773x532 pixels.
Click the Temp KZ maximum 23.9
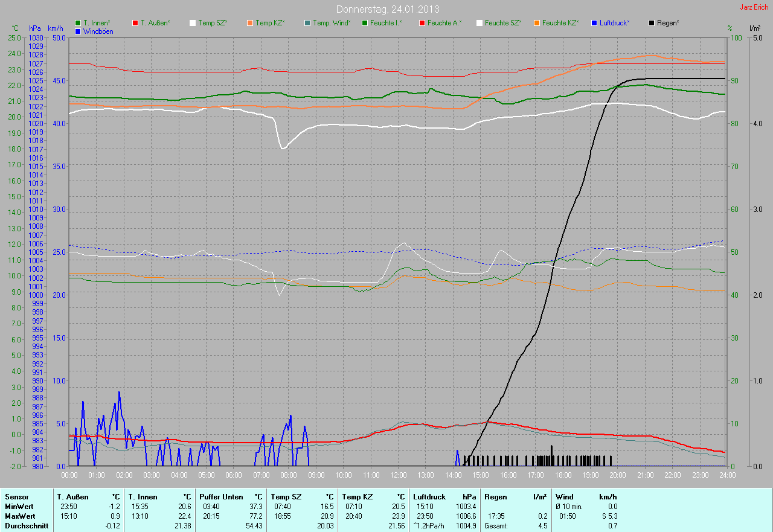click(399, 516)
